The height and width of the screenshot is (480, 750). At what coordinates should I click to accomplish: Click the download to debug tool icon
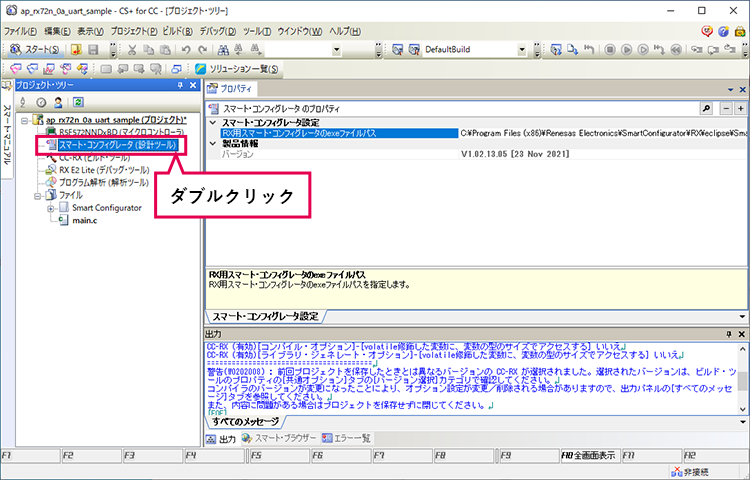(x=573, y=49)
